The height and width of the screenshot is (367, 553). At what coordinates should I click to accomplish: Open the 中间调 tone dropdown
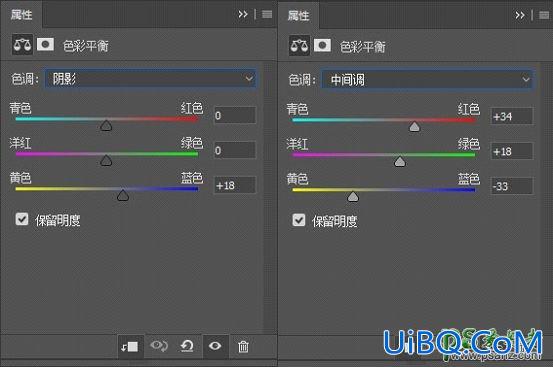(x=427, y=80)
